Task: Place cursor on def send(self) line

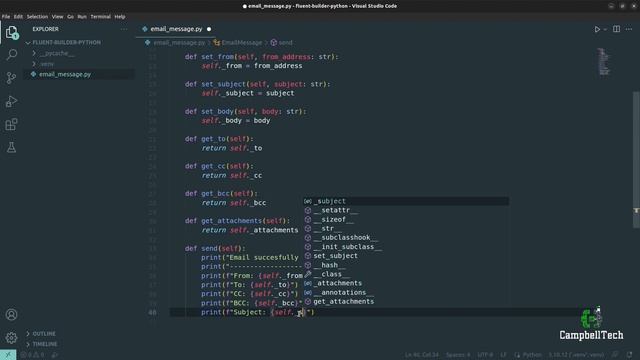Action: tap(215, 248)
